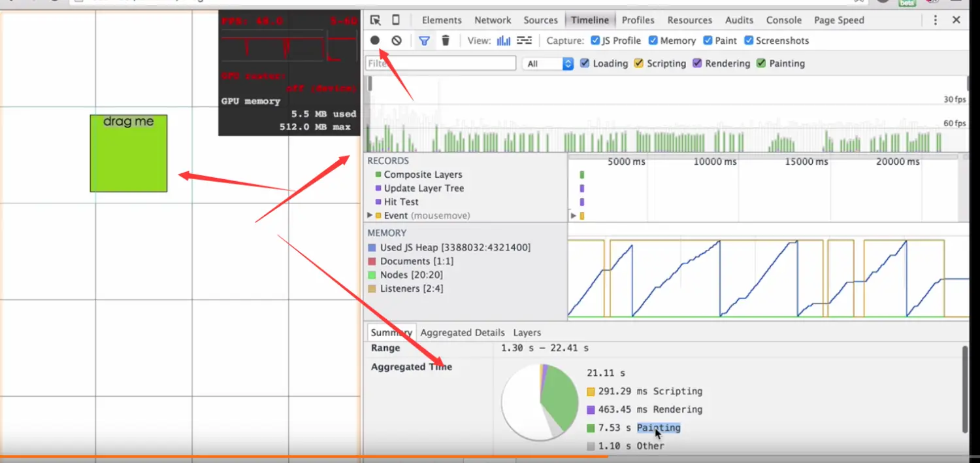Viewport: 980px width, 463px height.
Task: Toggle the Memory capture checkbox
Action: [653, 41]
